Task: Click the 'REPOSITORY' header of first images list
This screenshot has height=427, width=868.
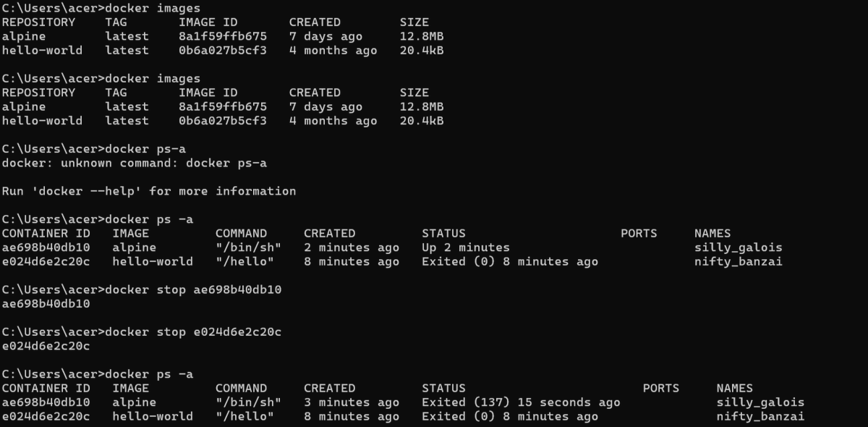Action: [x=38, y=22]
